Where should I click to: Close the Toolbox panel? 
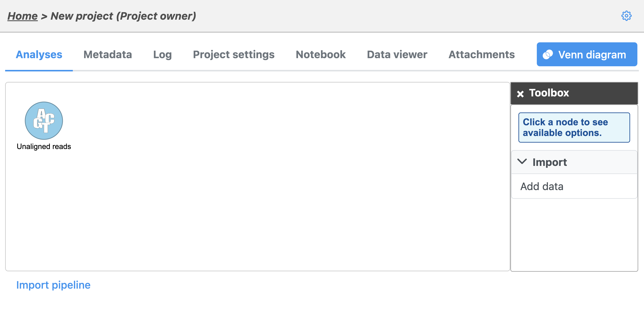click(520, 94)
